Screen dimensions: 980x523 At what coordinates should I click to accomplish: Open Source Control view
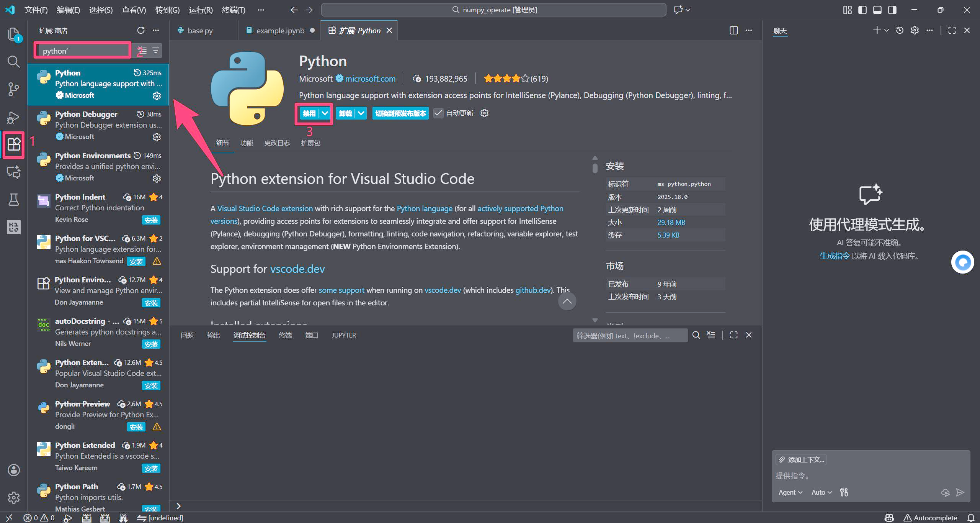coord(13,89)
